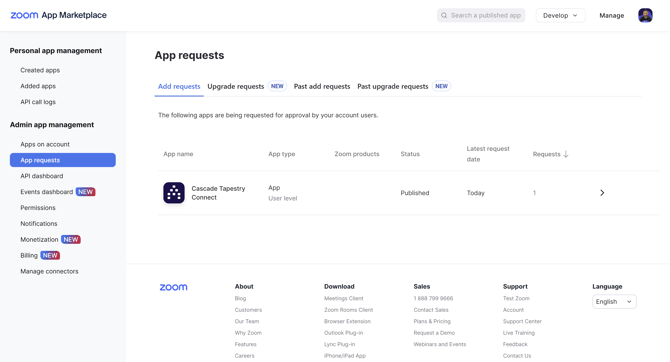
Task: Open Manage connectors in sidebar
Action: pos(50,271)
